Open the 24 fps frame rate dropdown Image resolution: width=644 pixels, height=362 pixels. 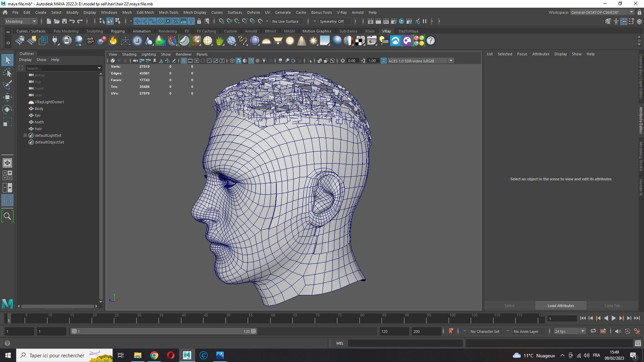click(x=569, y=331)
